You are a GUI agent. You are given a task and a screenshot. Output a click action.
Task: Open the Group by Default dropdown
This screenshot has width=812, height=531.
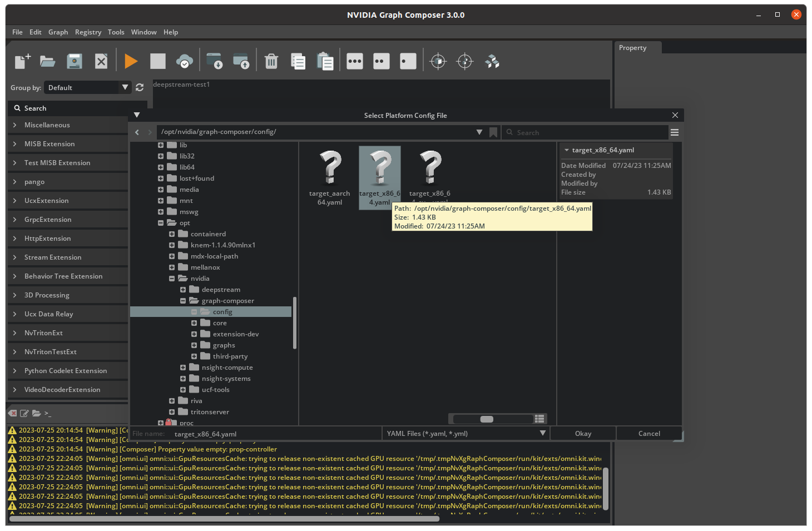tap(88, 87)
